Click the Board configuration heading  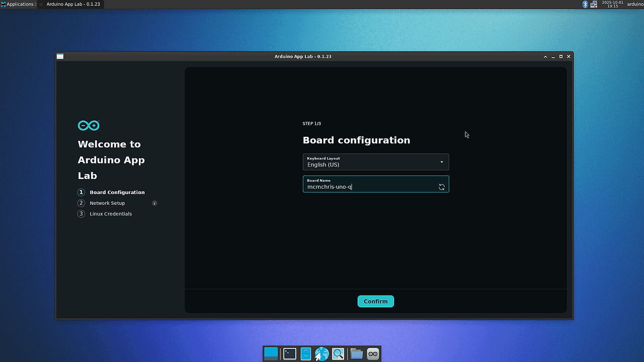click(356, 140)
